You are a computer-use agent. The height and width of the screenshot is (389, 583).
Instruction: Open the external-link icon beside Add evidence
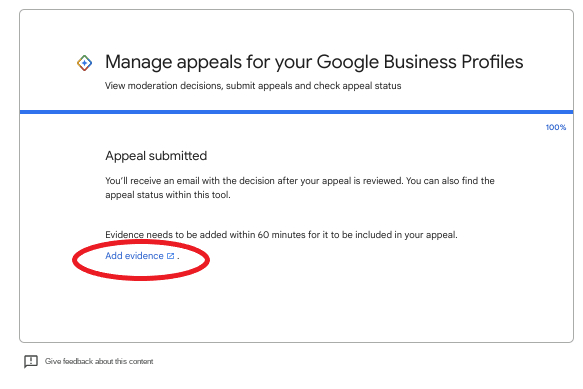click(170, 256)
